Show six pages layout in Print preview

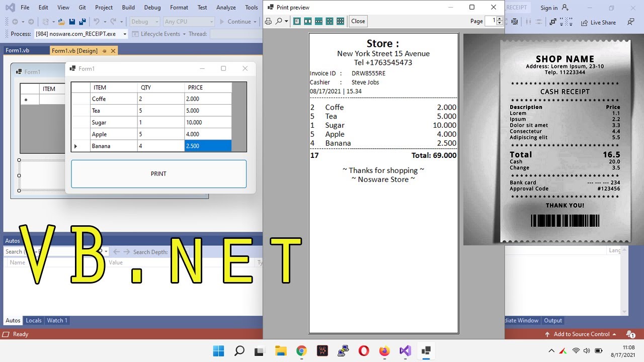point(340,21)
